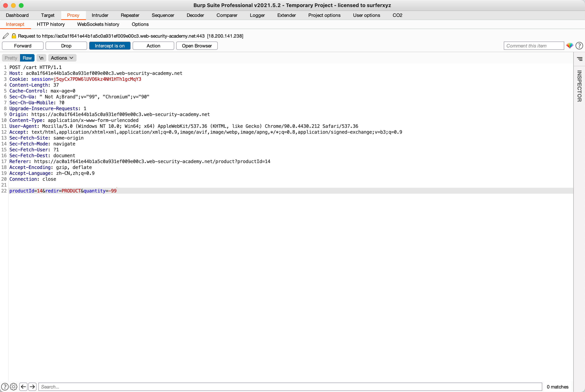
Task: Go to previous search match arrow
Action: [24, 387]
